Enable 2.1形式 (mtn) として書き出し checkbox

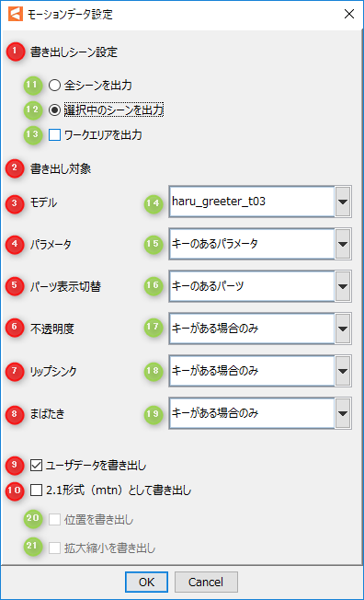37,490
